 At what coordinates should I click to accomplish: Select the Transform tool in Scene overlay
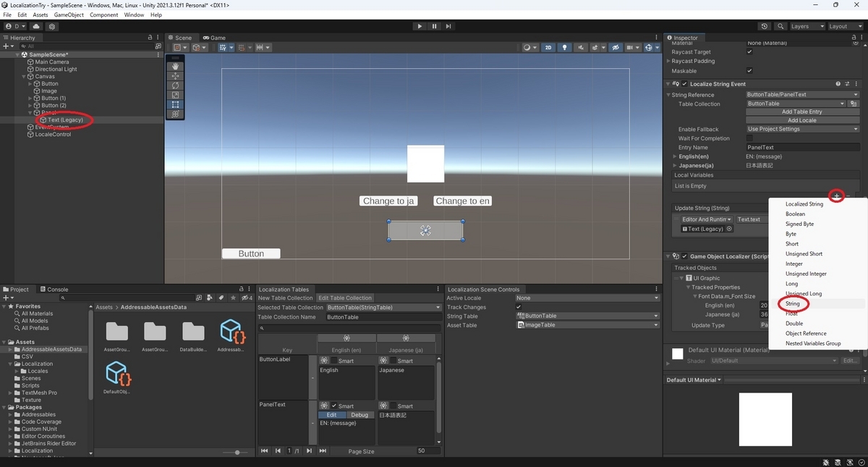(174, 114)
